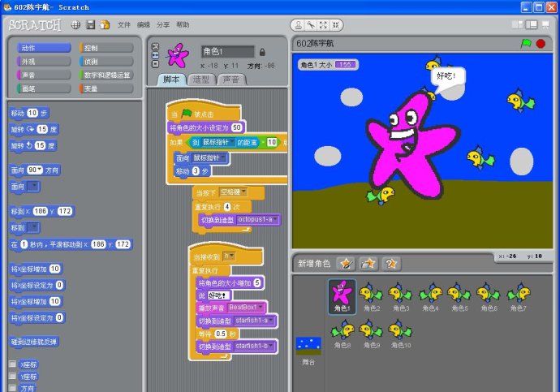
Task: Click the sprite name field 角色1
Action: coord(228,51)
